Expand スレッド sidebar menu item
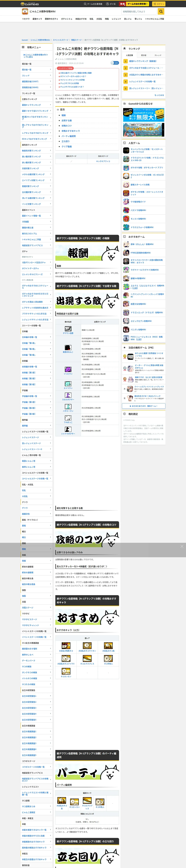This screenshot has height=868, width=186. (37, 76)
